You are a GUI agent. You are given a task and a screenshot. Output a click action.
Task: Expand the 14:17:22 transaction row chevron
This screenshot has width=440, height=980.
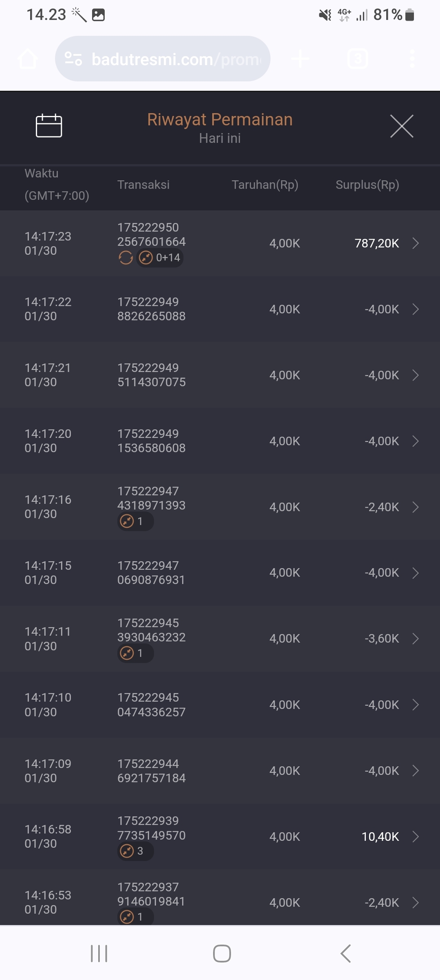pos(415,309)
